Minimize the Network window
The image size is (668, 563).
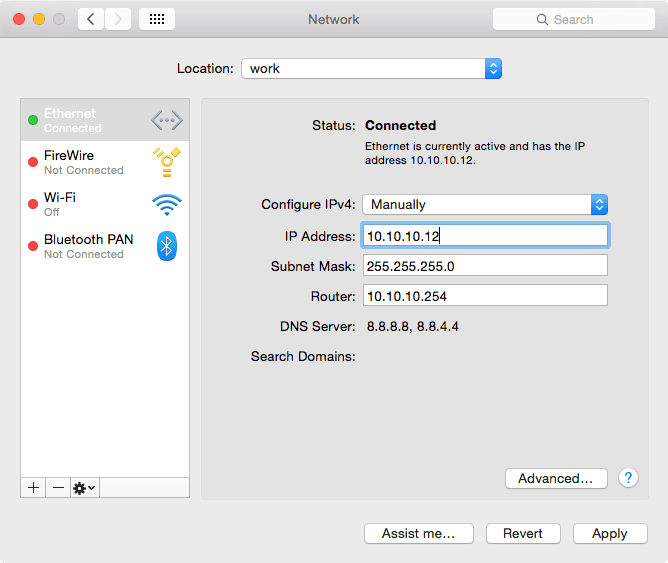pos(39,19)
